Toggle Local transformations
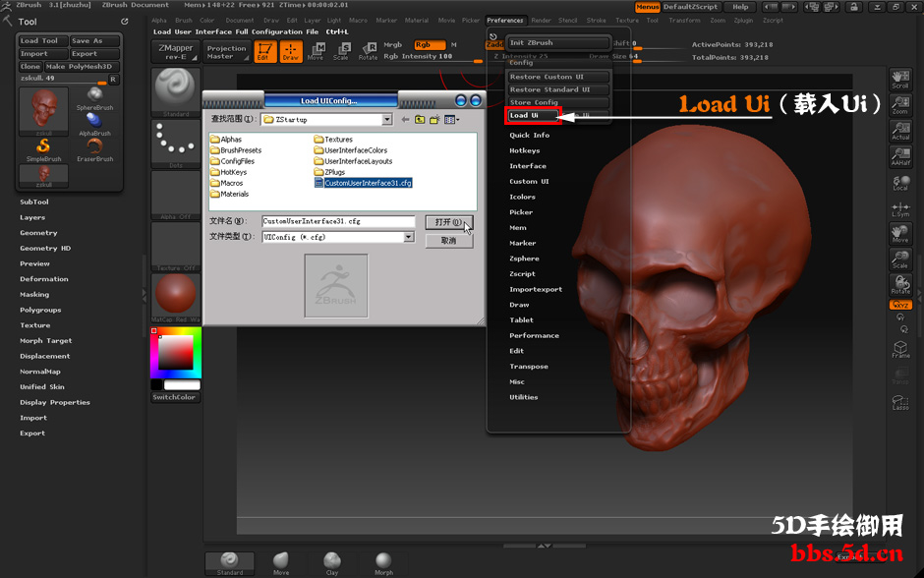Image resolution: width=924 pixels, height=578 pixels. pyautogui.click(x=900, y=183)
